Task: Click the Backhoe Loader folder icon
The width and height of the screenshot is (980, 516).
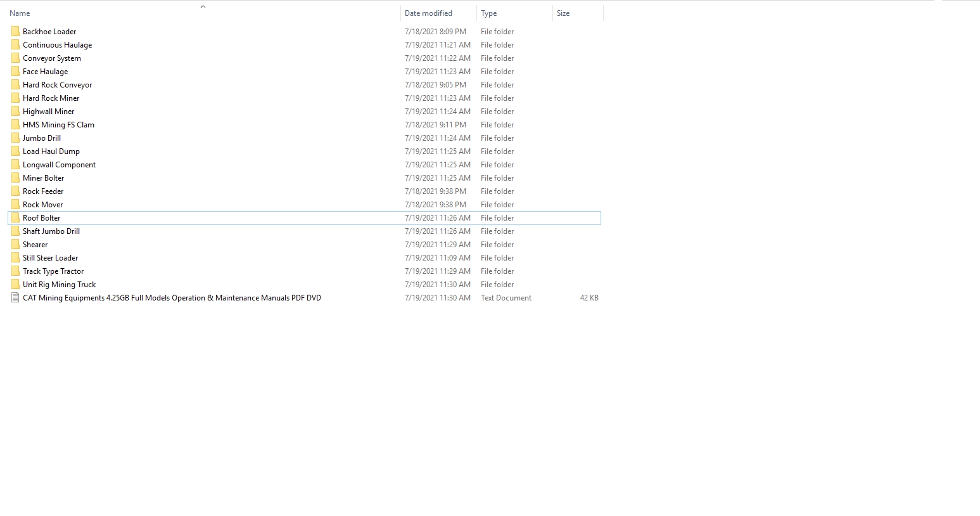Action: 15,31
